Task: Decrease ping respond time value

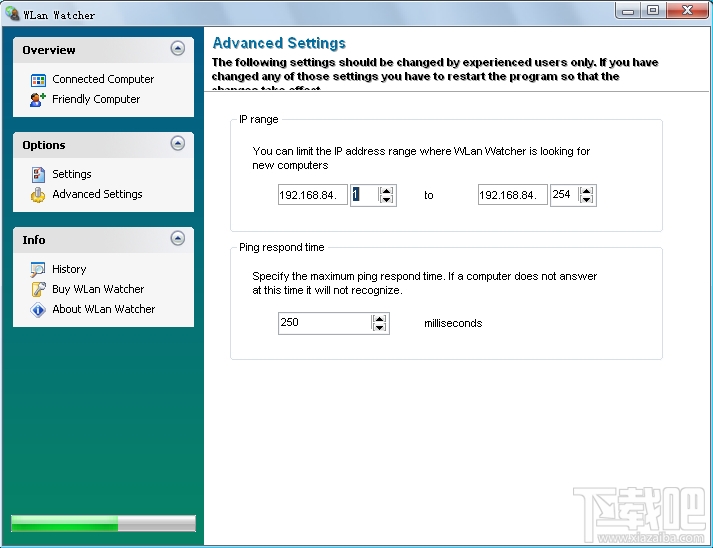Action: [379, 327]
